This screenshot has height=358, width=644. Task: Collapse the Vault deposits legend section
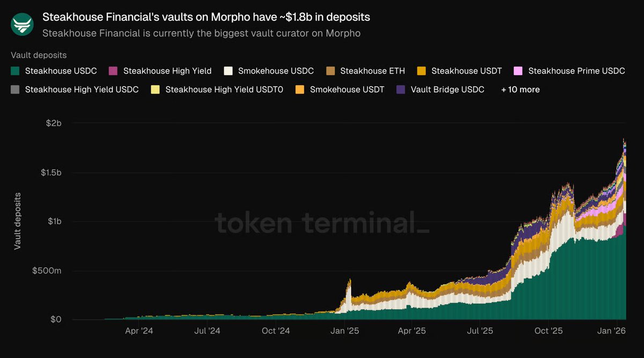(38, 55)
